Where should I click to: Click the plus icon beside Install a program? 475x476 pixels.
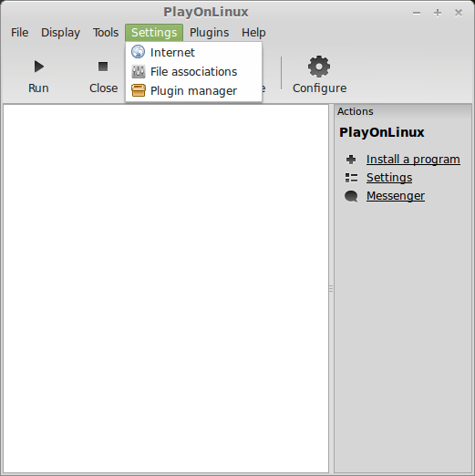click(x=351, y=160)
